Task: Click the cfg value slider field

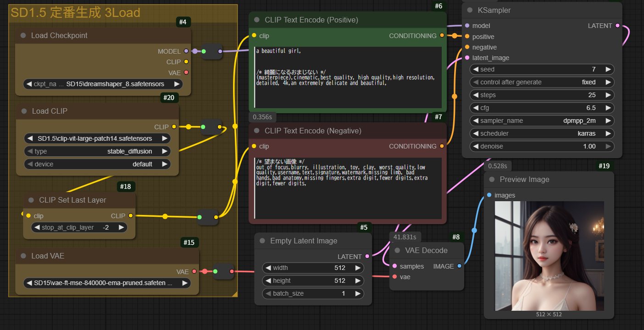Action: 542,108
